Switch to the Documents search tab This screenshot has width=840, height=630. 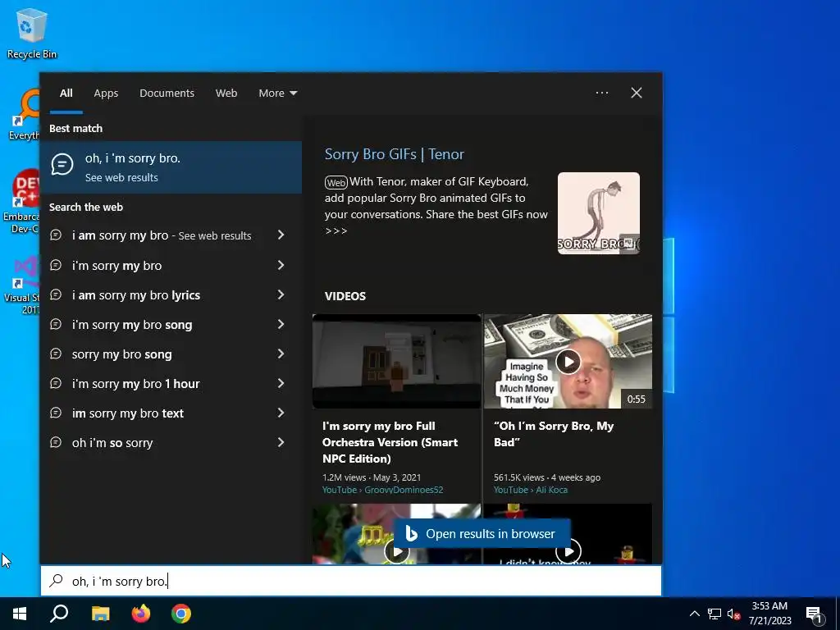click(167, 94)
